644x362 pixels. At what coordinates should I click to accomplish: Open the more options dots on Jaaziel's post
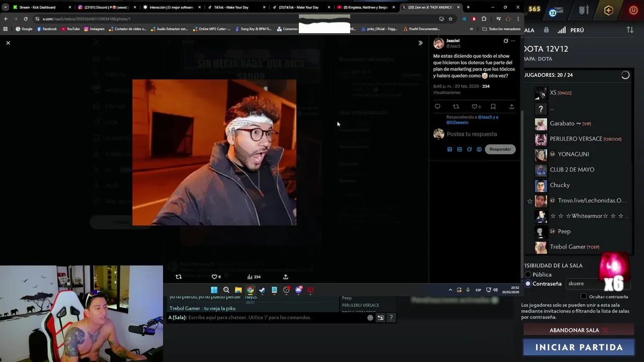click(513, 41)
